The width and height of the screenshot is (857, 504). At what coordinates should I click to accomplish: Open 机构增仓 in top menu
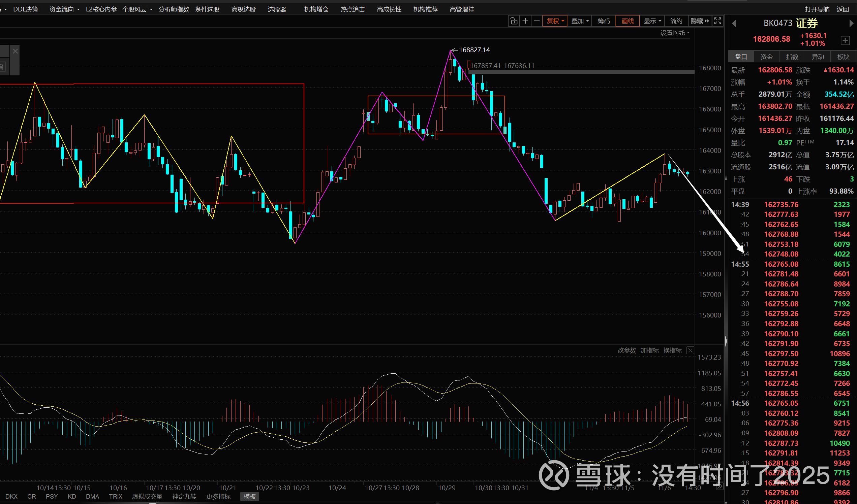(316, 9)
